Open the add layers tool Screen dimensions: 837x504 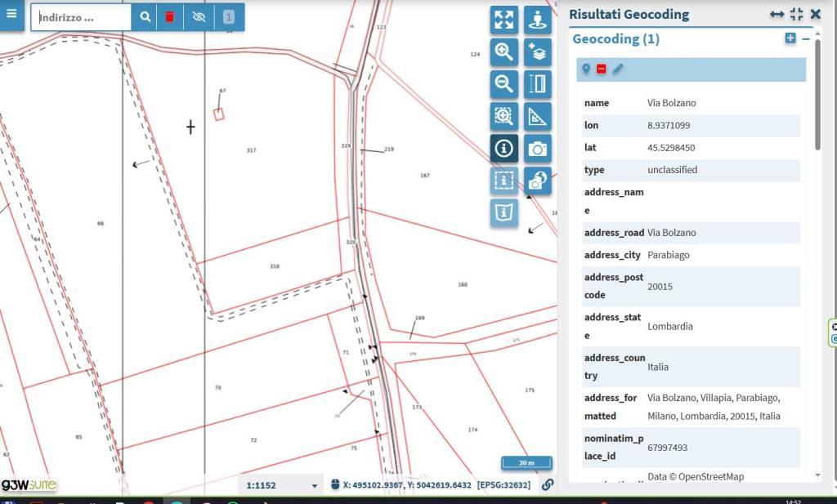pos(537,52)
